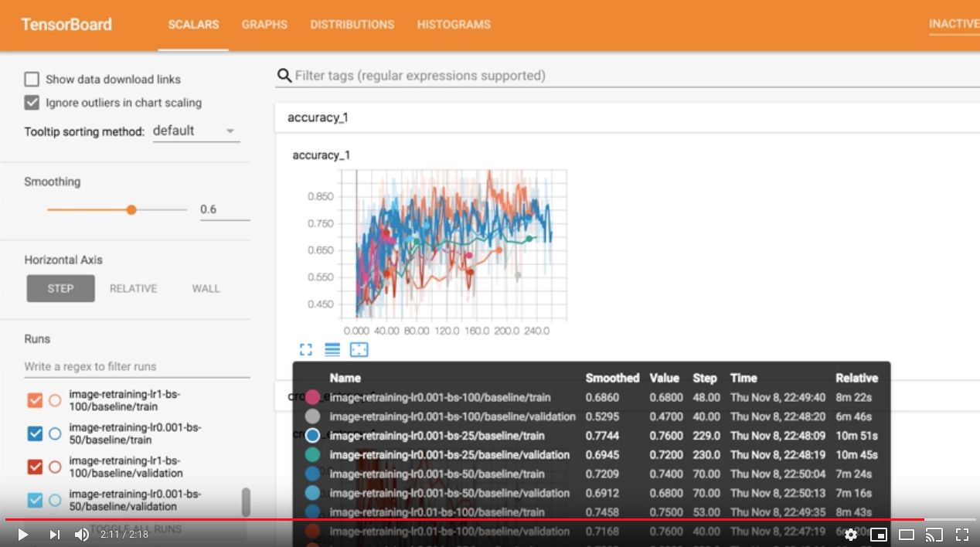Focus the Smoothing value field 0.6

(225, 209)
